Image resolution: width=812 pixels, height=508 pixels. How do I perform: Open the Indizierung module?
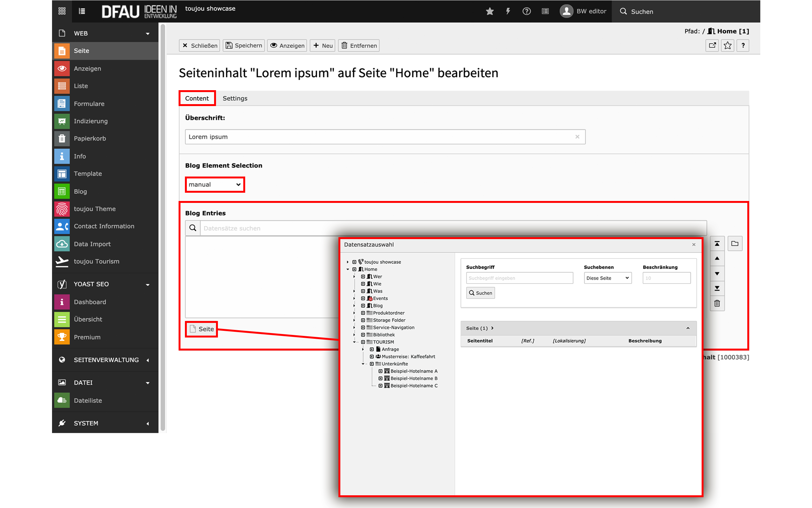105,121
